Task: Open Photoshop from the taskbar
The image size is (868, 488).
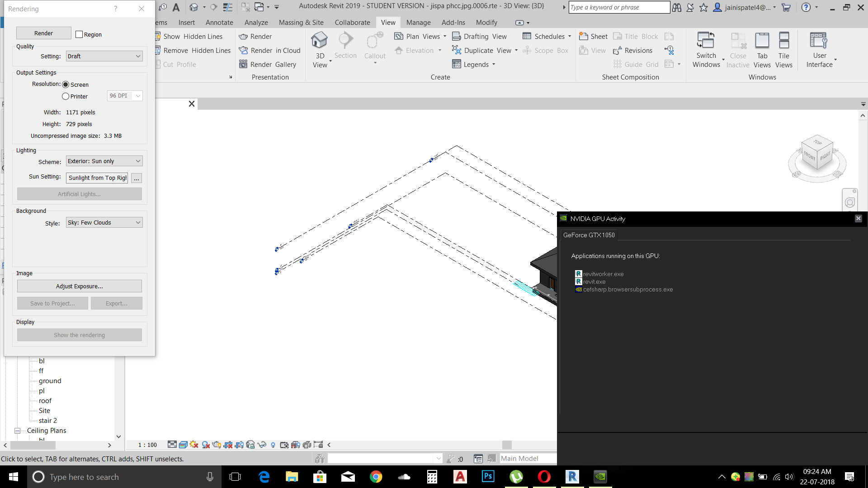Action: [x=488, y=477]
